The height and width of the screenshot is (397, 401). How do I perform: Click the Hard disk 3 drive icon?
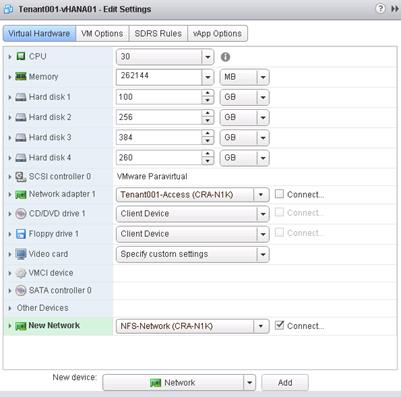tap(21, 137)
